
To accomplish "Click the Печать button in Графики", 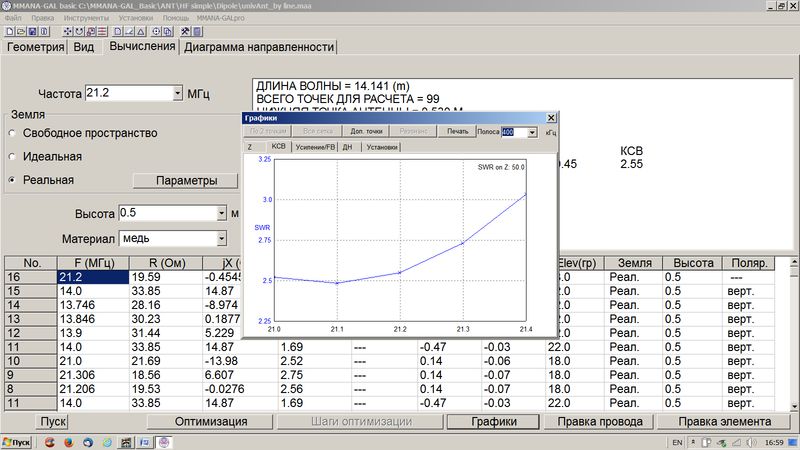I will pos(457,132).
